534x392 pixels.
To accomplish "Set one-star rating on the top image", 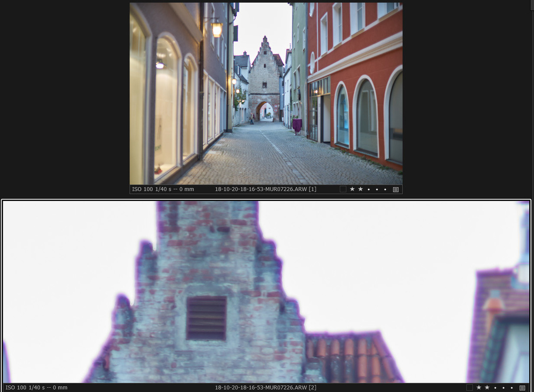I will coord(352,189).
